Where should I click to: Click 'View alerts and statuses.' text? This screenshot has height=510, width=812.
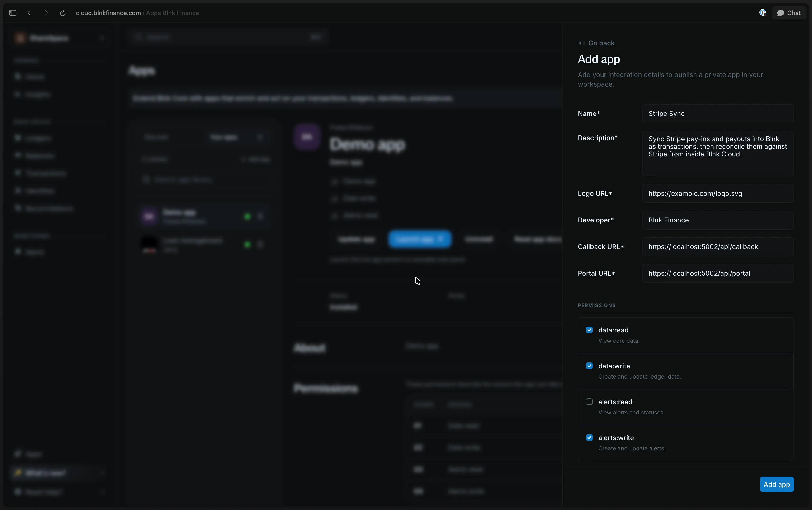tap(631, 413)
